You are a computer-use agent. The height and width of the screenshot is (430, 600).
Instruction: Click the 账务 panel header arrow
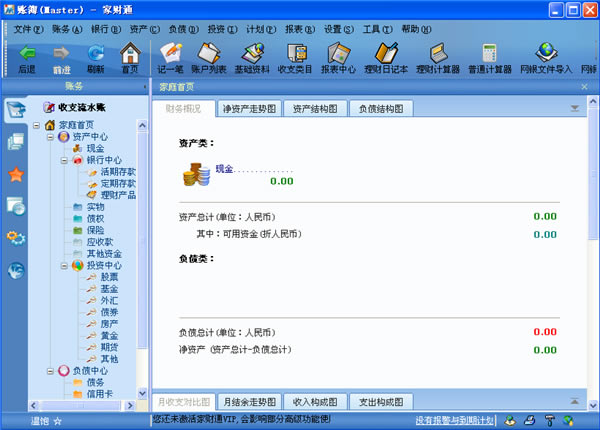tap(145, 87)
